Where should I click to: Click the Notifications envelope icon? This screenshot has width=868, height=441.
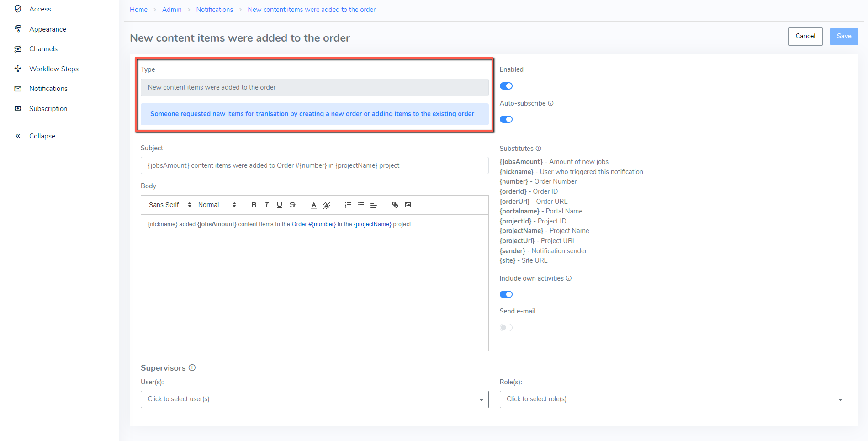(18, 89)
